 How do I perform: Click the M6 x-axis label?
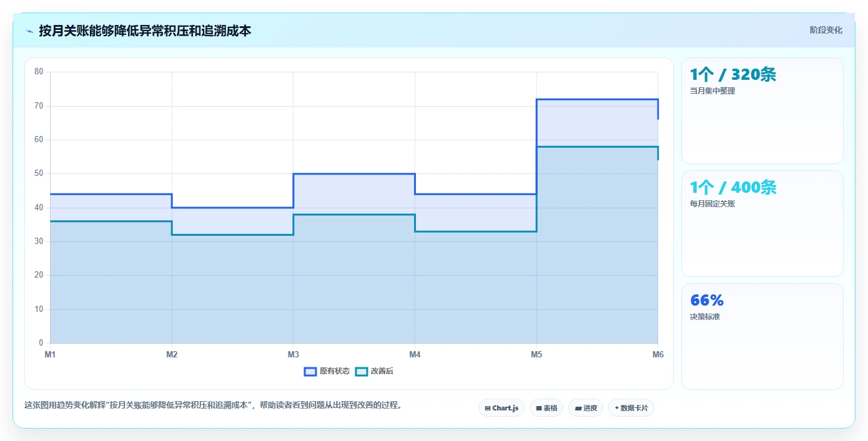pyautogui.click(x=658, y=354)
